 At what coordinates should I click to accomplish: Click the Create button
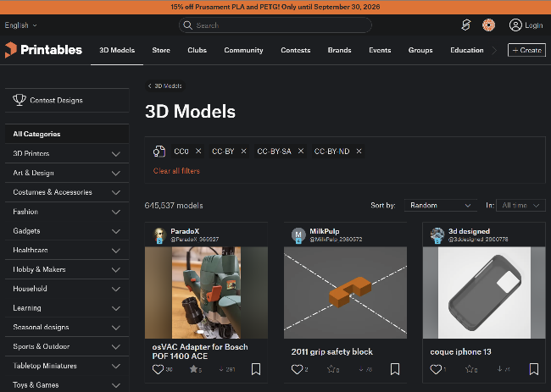pos(526,50)
